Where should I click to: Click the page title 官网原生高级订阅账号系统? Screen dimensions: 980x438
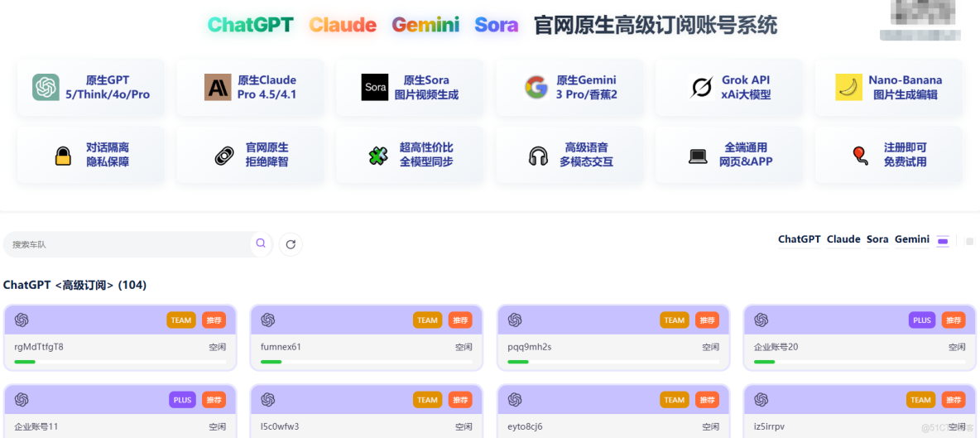point(656,25)
